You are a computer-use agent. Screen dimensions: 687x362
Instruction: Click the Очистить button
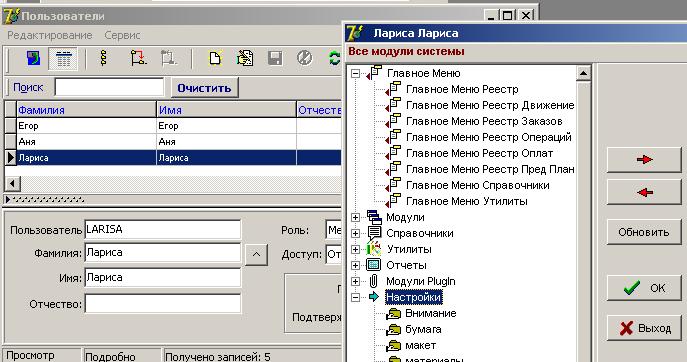pyautogui.click(x=204, y=88)
